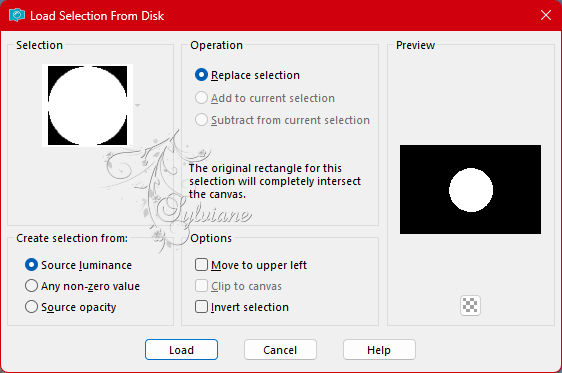562x373 pixels.
Task: Click the Cancel button
Action: click(280, 349)
